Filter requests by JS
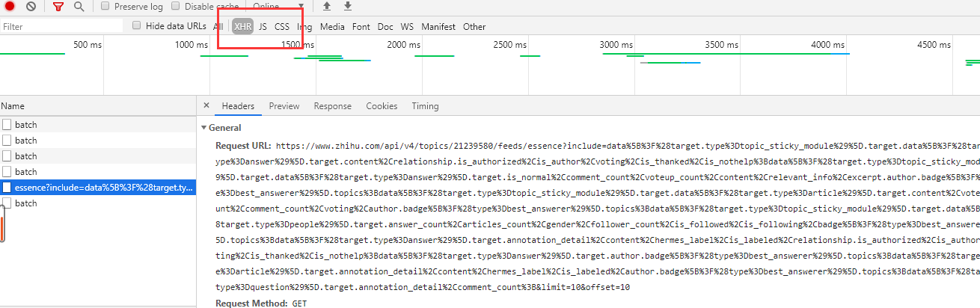This screenshot has width=980, height=308. 263,26
